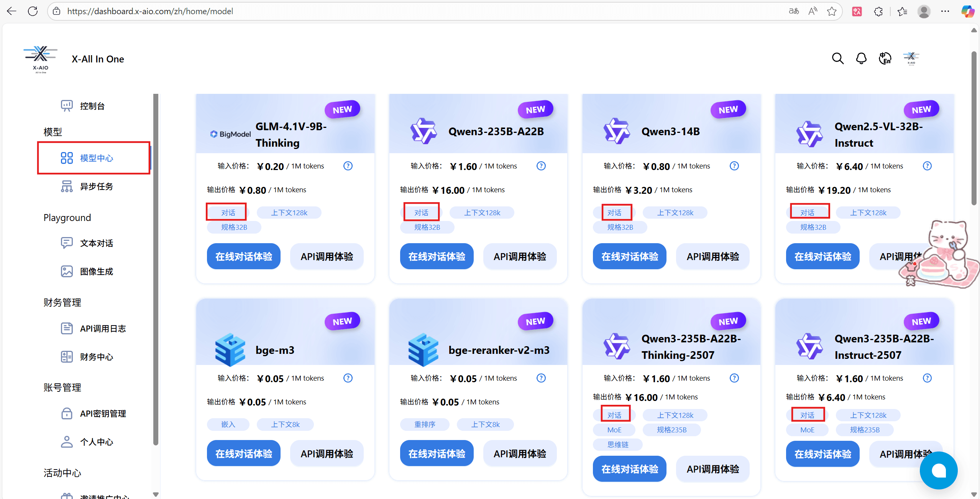Go to 文本对话 in Playground
This screenshot has height=499, width=980.
96,243
